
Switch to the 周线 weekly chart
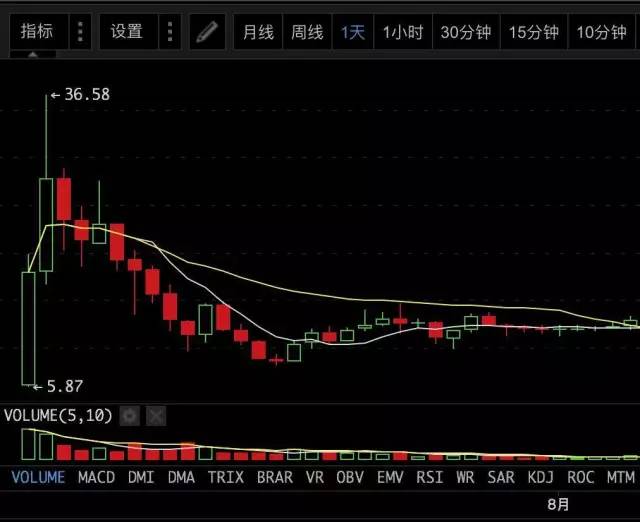click(307, 32)
